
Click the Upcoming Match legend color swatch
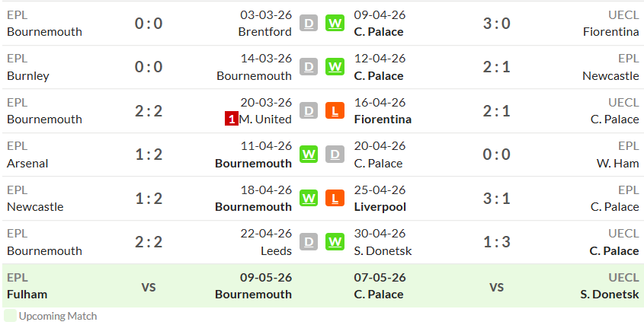click(x=10, y=316)
